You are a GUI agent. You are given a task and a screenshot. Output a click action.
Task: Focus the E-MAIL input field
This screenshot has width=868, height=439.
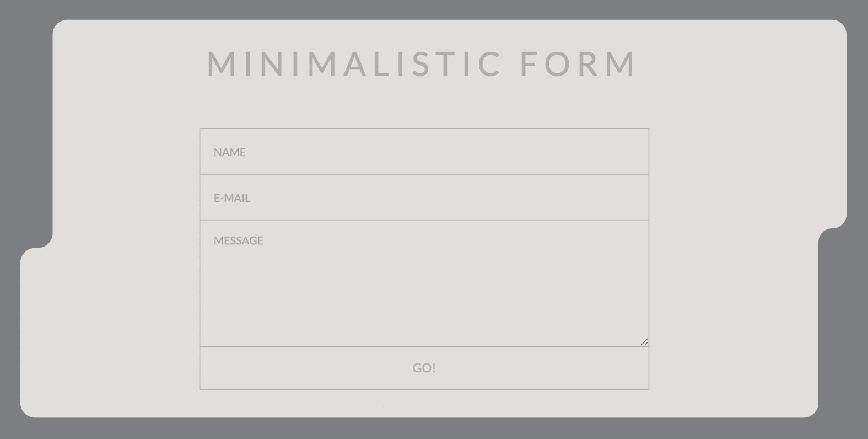424,197
